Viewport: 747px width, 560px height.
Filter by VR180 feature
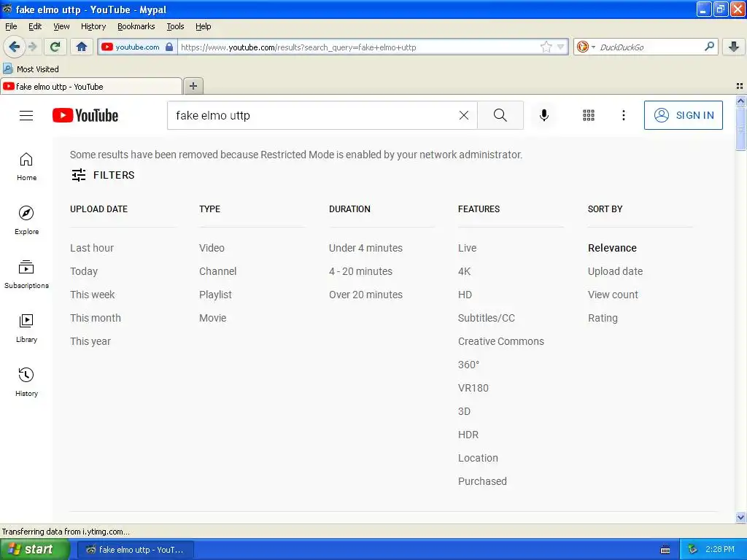pos(473,388)
